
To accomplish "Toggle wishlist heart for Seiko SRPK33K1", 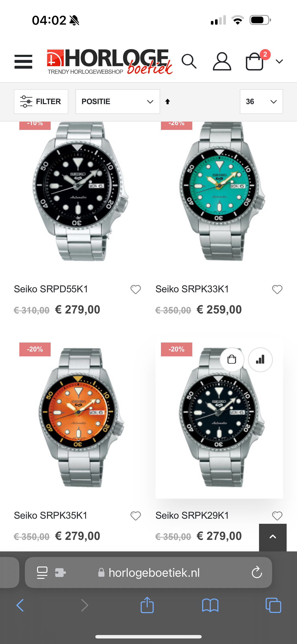I will pyautogui.click(x=277, y=290).
